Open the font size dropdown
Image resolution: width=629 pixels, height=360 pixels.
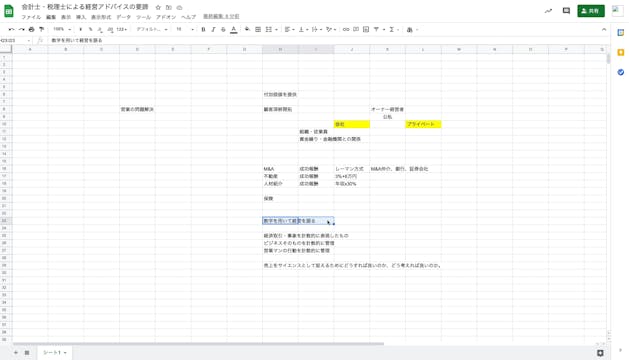(185, 29)
